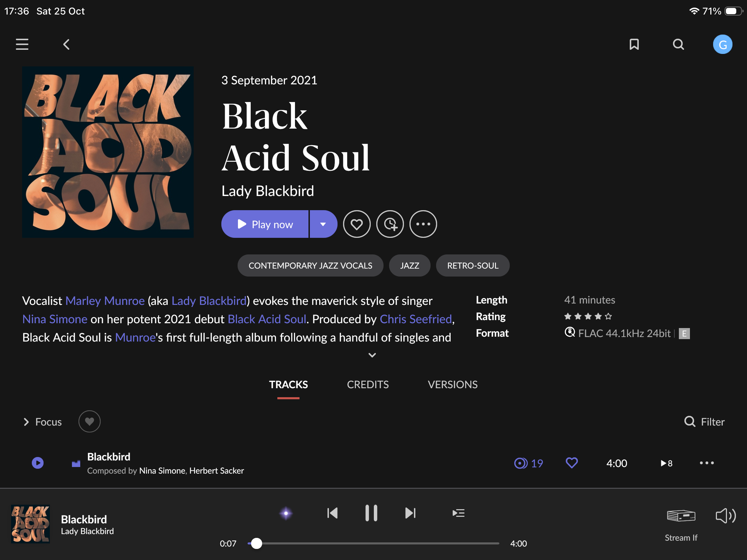
Task: Open the Black Acid Soul album cover
Action: pyautogui.click(x=108, y=152)
